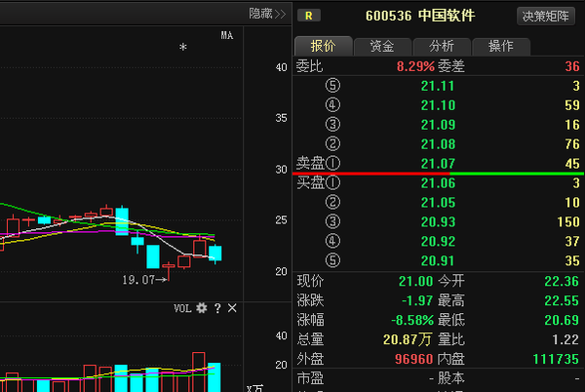Select the buy level 3 price 20.93
Image resolution: width=585 pixels, height=392 pixels.
(438, 222)
